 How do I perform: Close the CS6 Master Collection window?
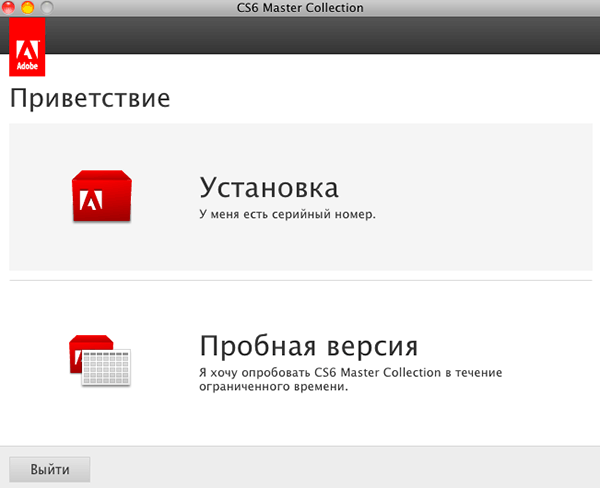(8, 7)
